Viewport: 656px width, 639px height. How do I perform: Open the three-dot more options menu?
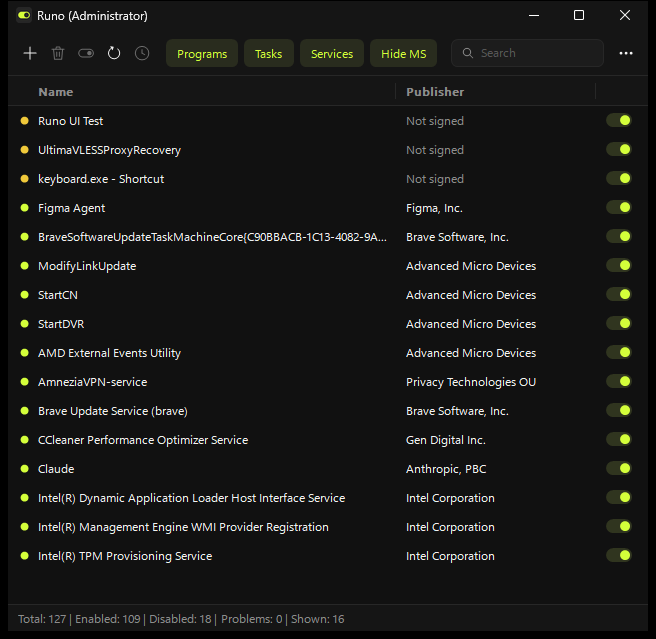(626, 54)
